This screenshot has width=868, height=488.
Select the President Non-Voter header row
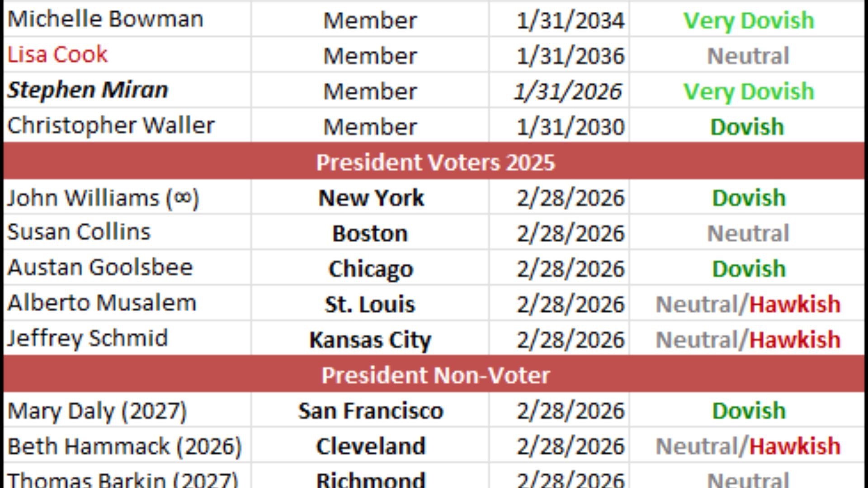[435, 375]
